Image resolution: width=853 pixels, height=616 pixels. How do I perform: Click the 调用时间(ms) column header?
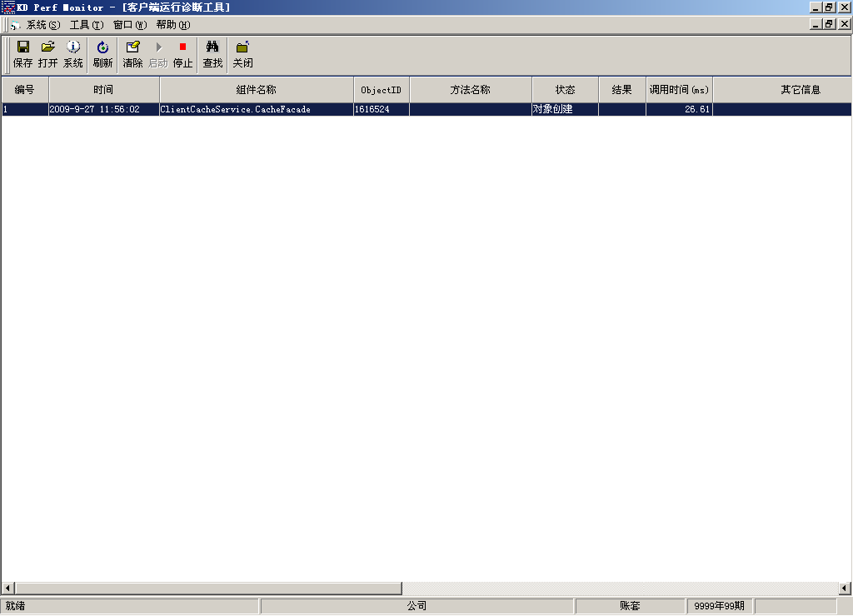pyautogui.click(x=679, y=90)
